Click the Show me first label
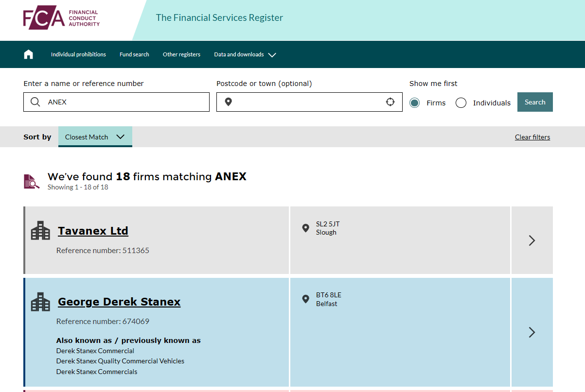The height and width of the screenshot is (392, 585). pos(433,84)
